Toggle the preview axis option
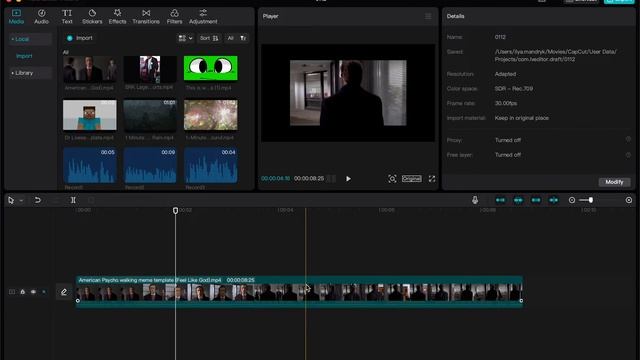This screenshot has height=360, width=640. tap(553, 200)
